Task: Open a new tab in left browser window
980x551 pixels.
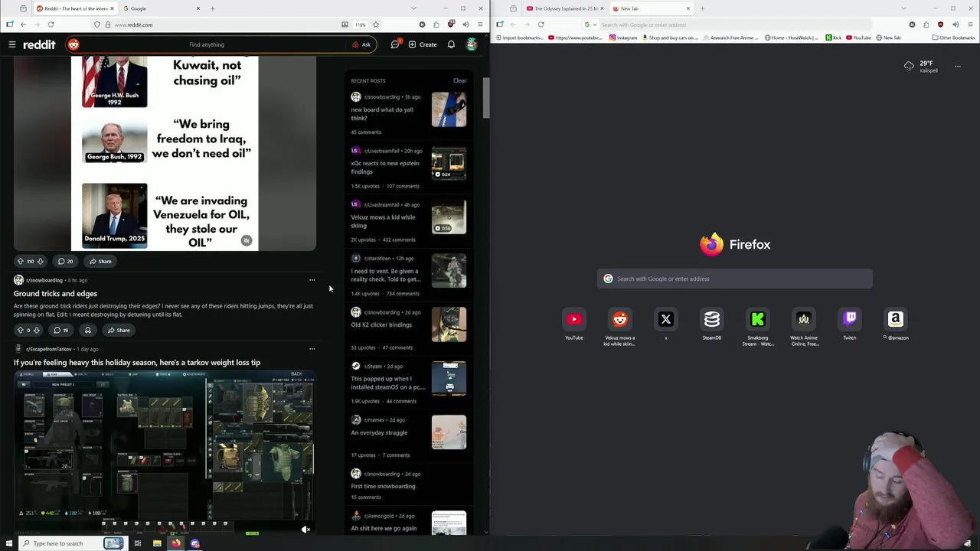Action: coord(213,8)
